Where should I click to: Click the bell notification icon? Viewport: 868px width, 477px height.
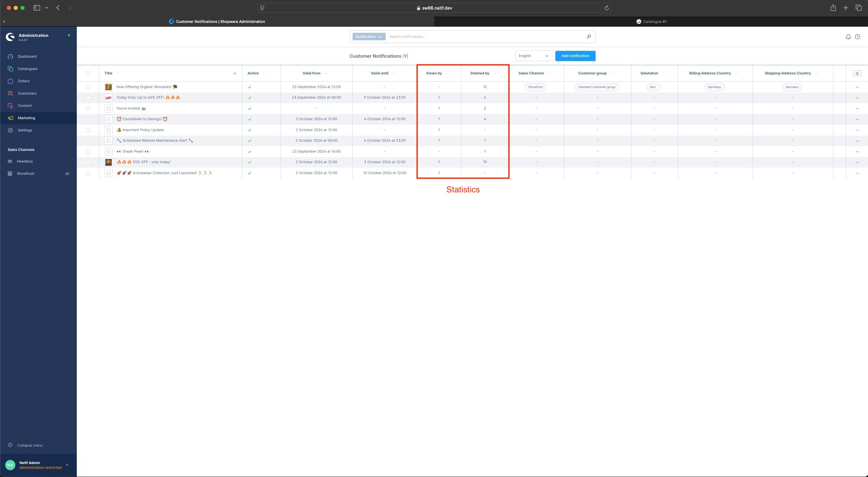(848, 37)
